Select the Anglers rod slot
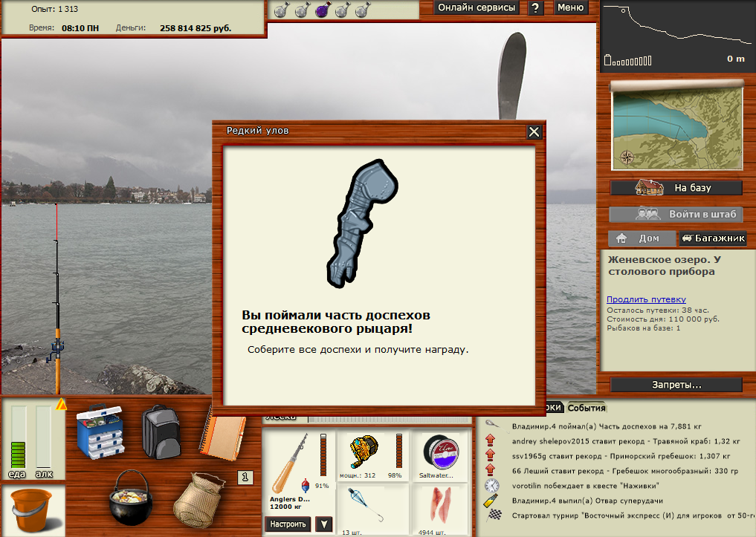Viewport: 756px width, 537px height. point(299,473)
